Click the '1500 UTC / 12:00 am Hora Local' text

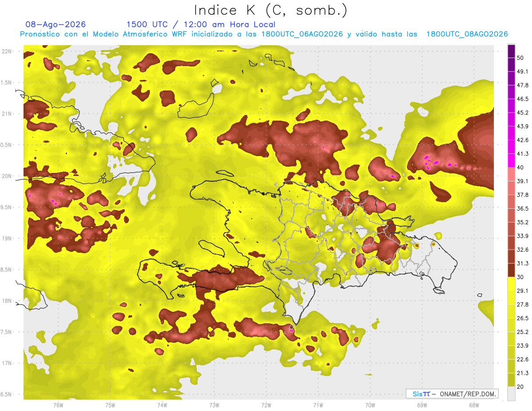pos(201,24)
